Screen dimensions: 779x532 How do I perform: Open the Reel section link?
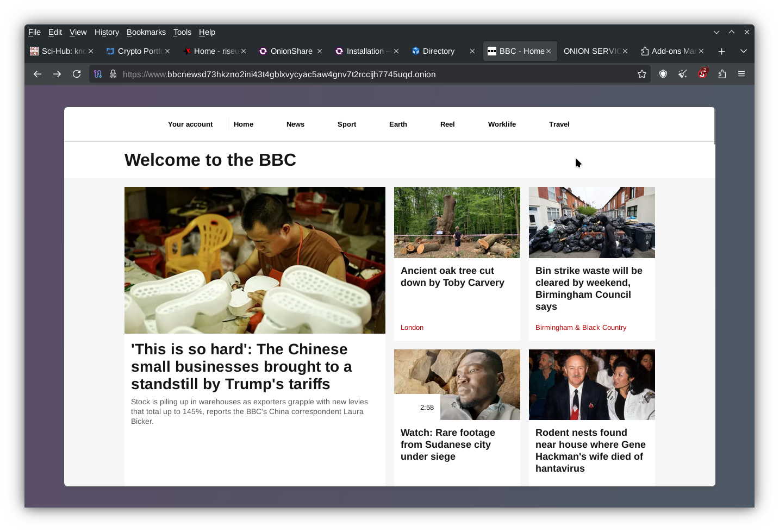click(447, 124)
